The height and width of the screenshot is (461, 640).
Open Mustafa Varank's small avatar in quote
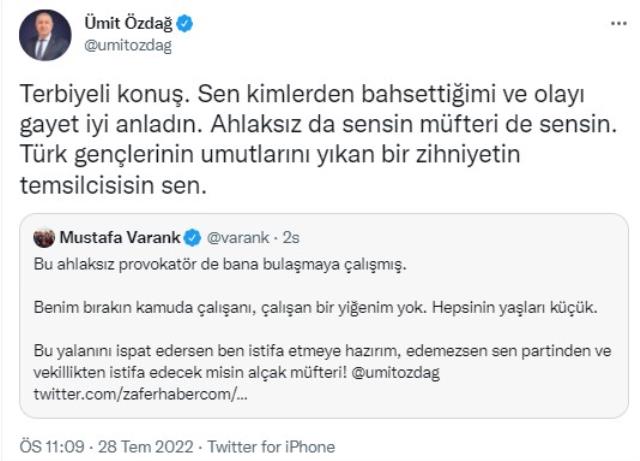coord(44,237)
